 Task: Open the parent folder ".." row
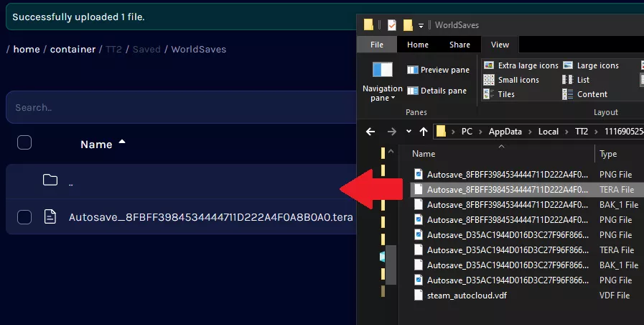tap(70, 181)
